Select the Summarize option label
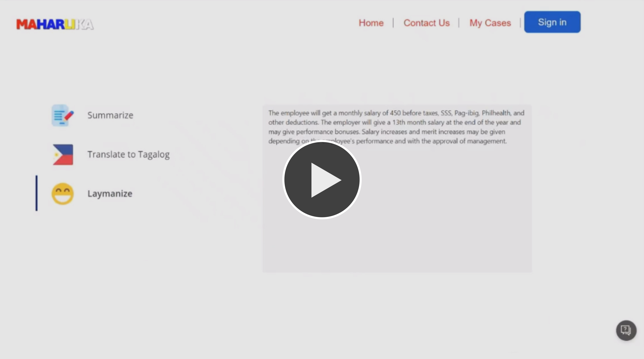The height and width of the screenshot is (359, 644). coord(110,115)
